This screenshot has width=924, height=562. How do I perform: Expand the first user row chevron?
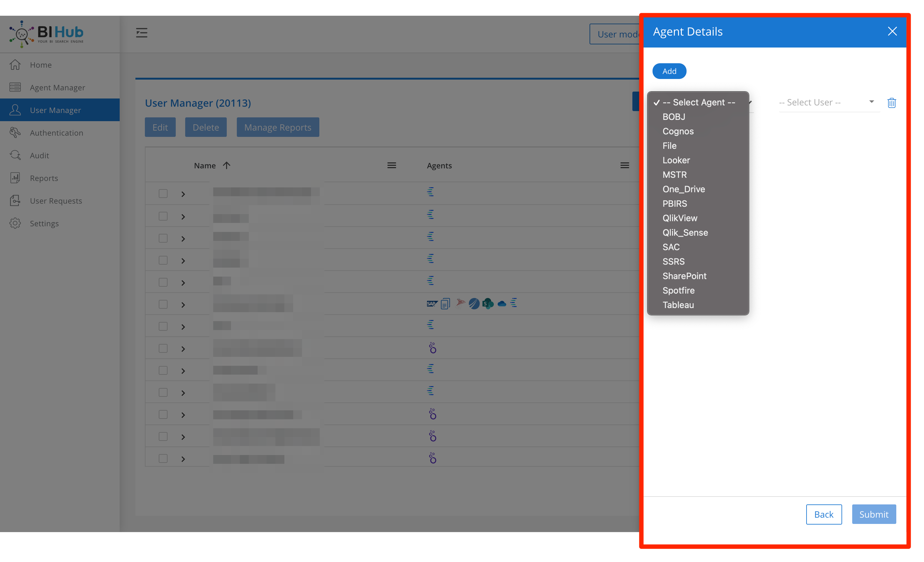click(183, 194)
